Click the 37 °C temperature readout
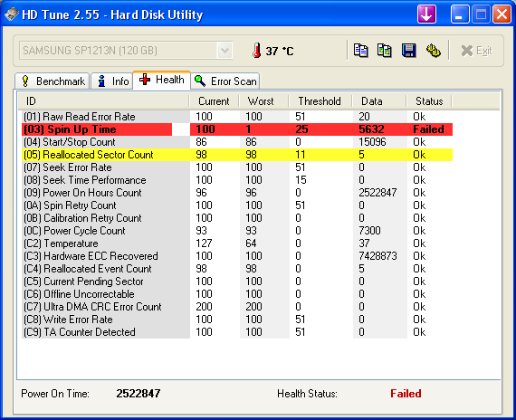 coord(280,51)
